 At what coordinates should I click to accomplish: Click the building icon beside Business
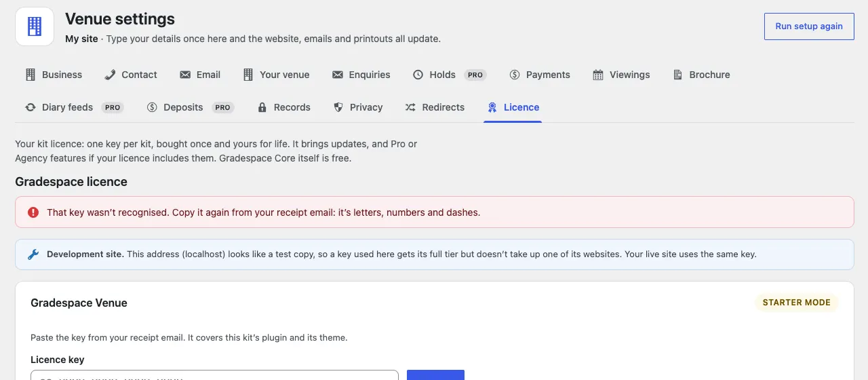point(31,75)
